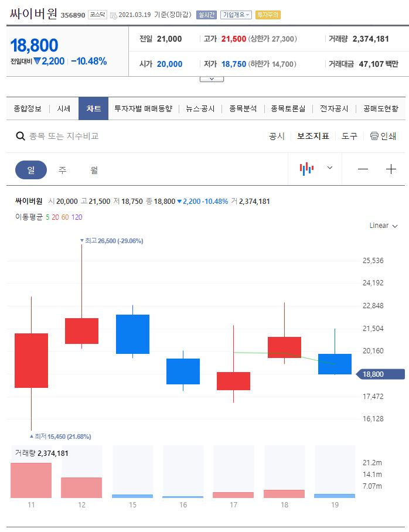Screen dimensions: 409x532
Task: Click the blue candle for day 16
Action: pos(183,371)
